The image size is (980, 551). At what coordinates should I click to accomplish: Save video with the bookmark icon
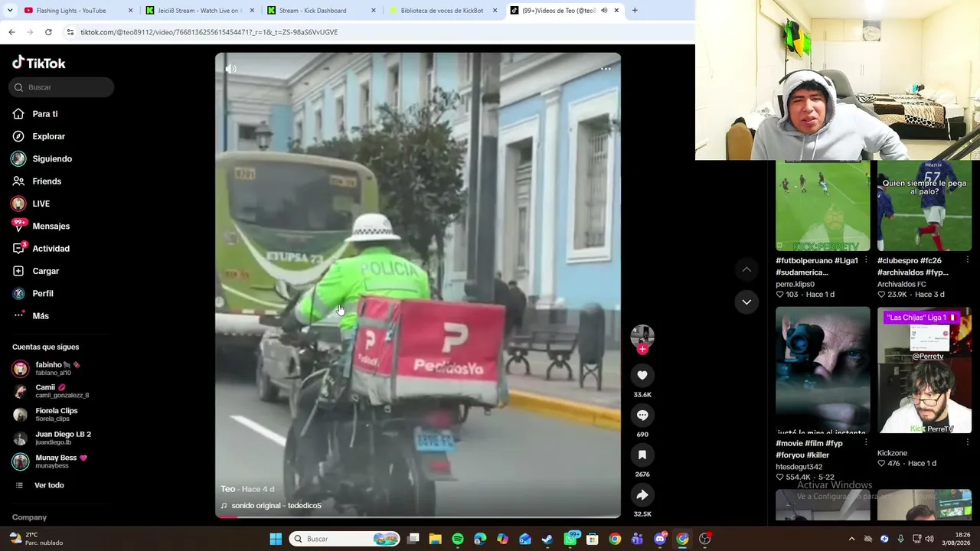click(x=642, y=455)
